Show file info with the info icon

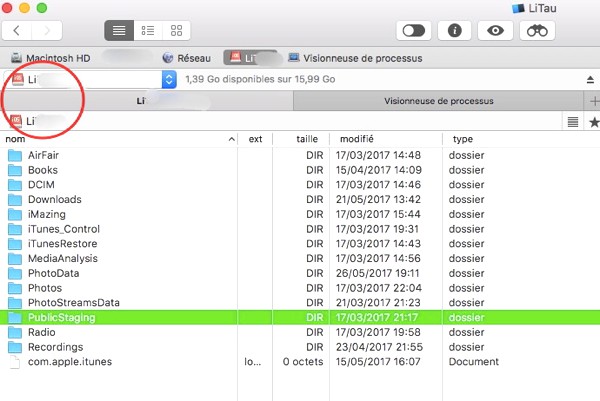click(453, 31)
